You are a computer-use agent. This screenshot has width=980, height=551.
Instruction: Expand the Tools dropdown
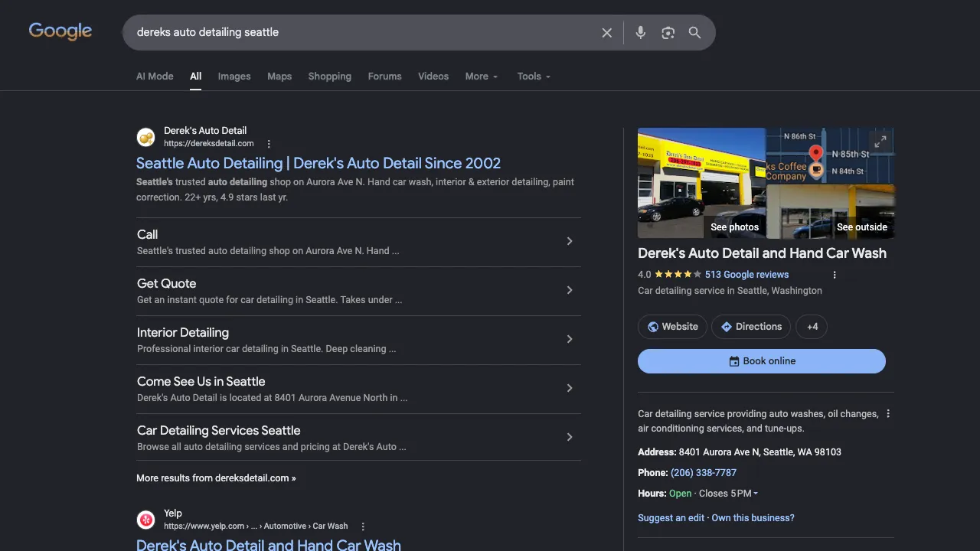[534, 77]
